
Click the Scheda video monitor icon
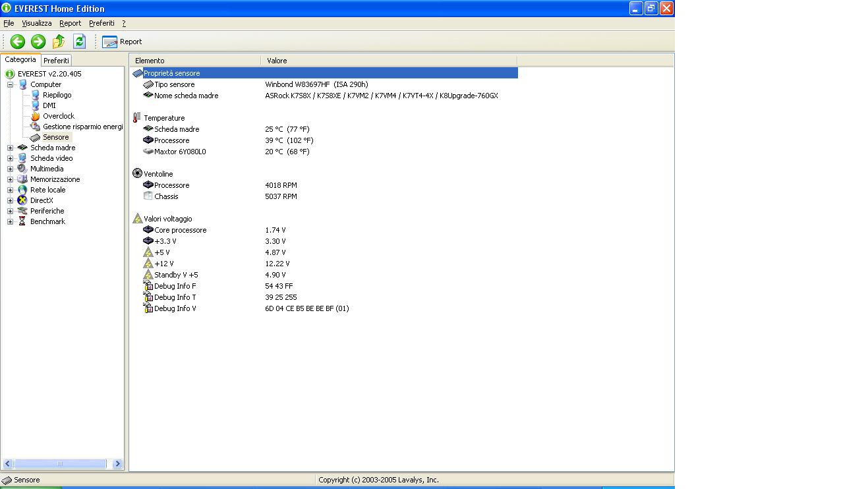point(22,158)
